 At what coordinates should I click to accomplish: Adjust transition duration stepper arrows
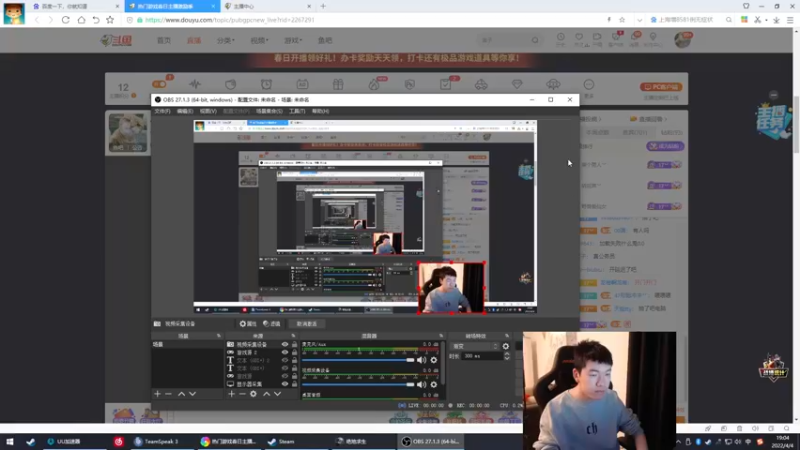coord(507,356)
